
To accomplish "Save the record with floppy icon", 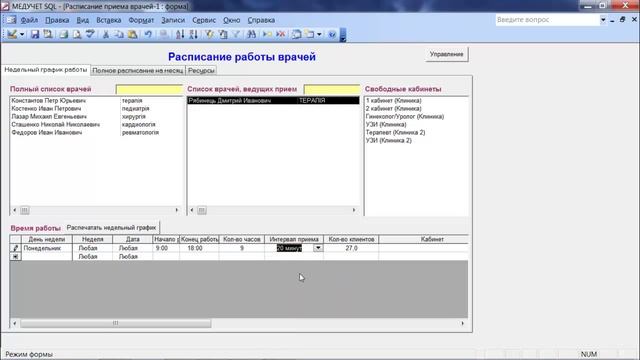I will [35, 34].
